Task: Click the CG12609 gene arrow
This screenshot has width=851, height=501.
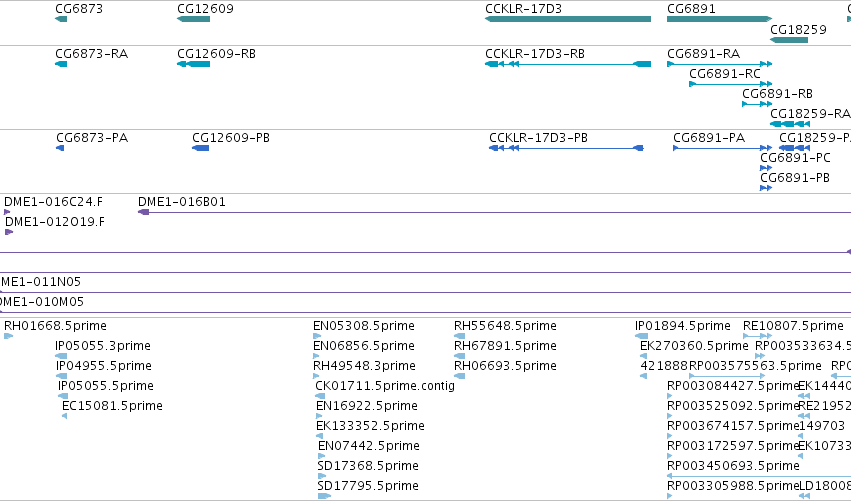Action: click(x=193, y=19)
